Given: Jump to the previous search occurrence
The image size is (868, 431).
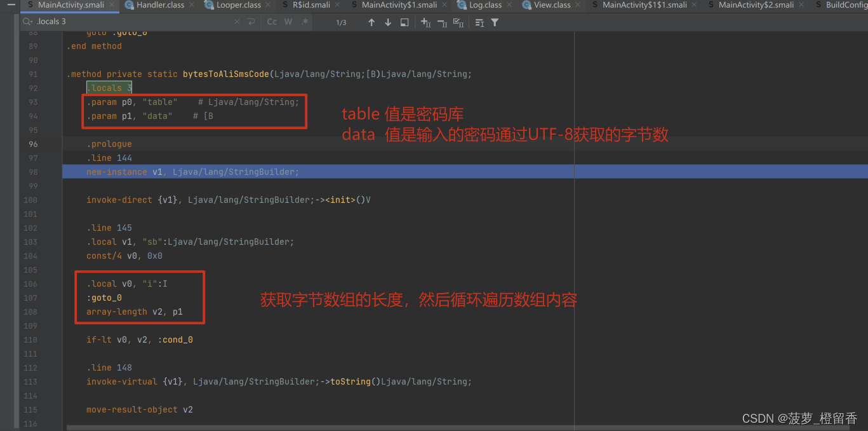Looking at the screenshot, I should (371, 22).
